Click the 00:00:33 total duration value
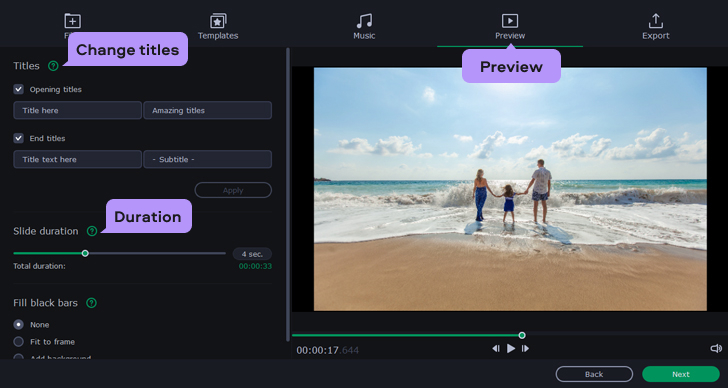Viewport: 728px width, 388px height. (x=255, y=266)
